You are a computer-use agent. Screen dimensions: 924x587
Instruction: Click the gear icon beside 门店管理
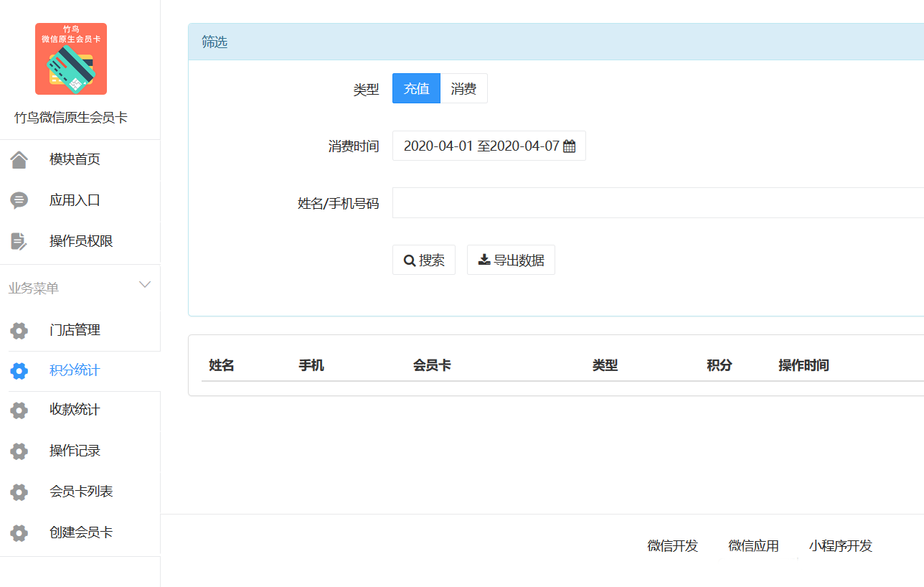click(x=19, y=330)
